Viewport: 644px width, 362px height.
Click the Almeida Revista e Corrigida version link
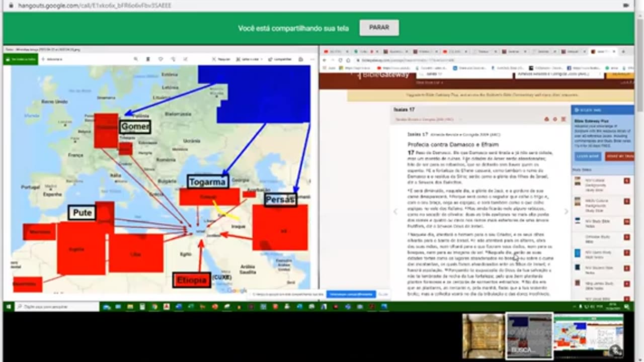425,119
